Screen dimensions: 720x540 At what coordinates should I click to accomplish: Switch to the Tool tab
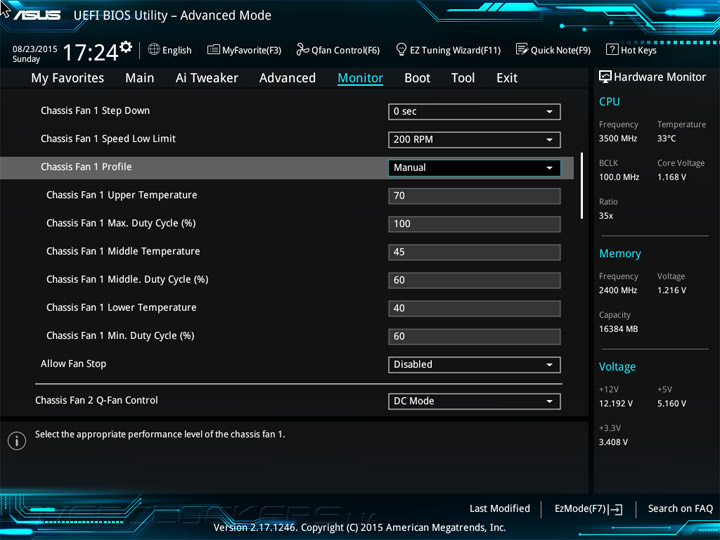click(463, 78)
